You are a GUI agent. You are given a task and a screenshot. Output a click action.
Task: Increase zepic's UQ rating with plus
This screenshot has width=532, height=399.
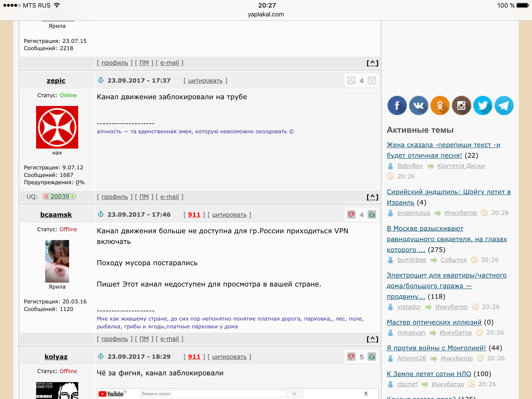pos(73,197)
